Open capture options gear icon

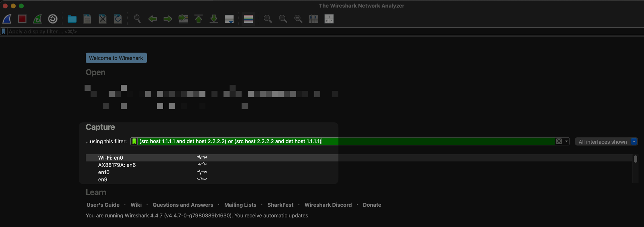click(x=53, y=19)
